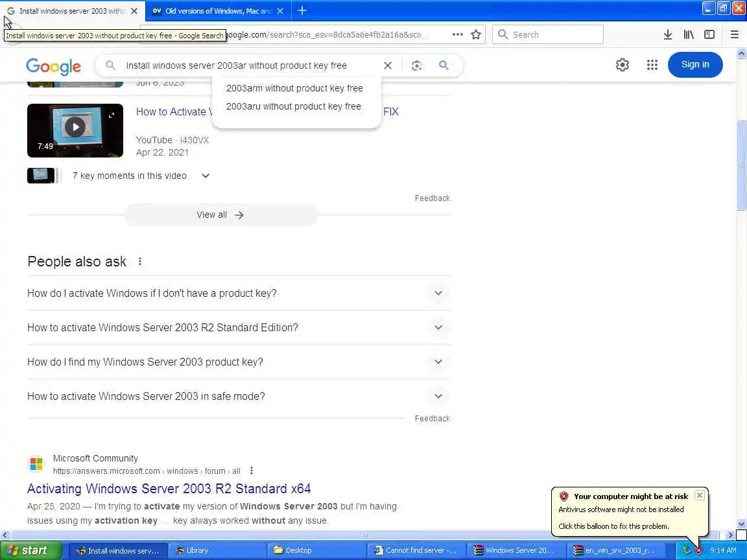This screenshot has width=747, height=560.
Task: Click the Firefox Search bar field
Action: point(548,34)
